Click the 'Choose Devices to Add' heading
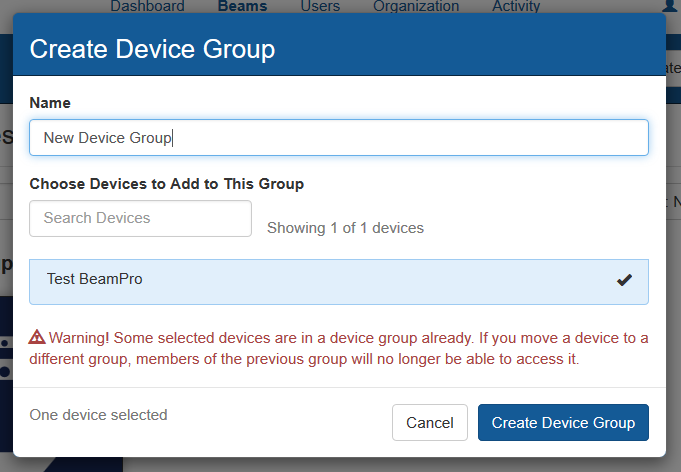 pos(166,184)
